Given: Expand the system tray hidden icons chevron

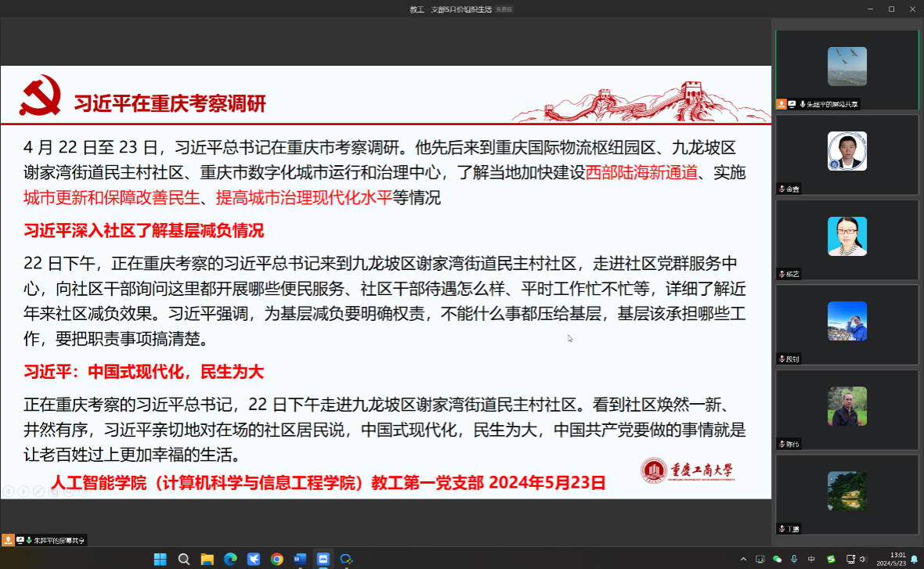Looking at the screenshot, I should point(743,559).
